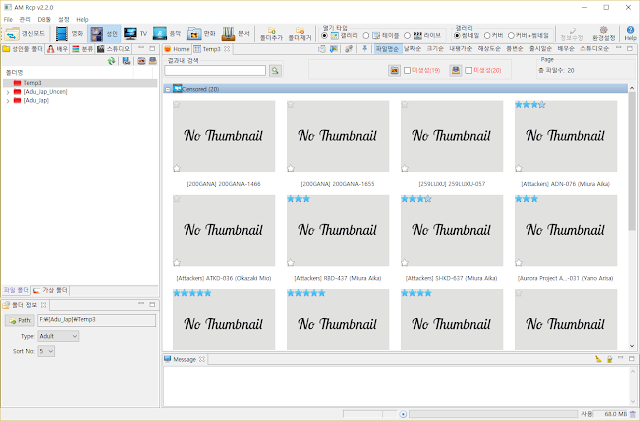640x421 pixels.
Task: Click the Path button
Action: (20, 320)
